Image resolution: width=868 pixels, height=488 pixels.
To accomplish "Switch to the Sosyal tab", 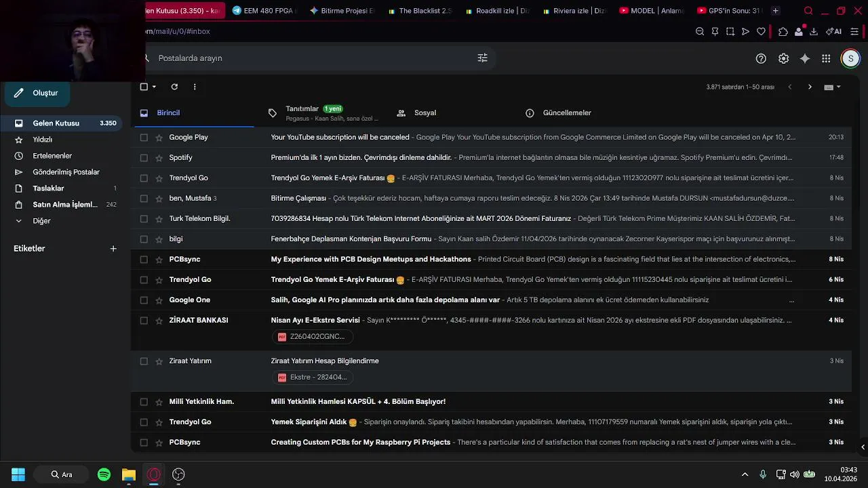I will [452, 113].
